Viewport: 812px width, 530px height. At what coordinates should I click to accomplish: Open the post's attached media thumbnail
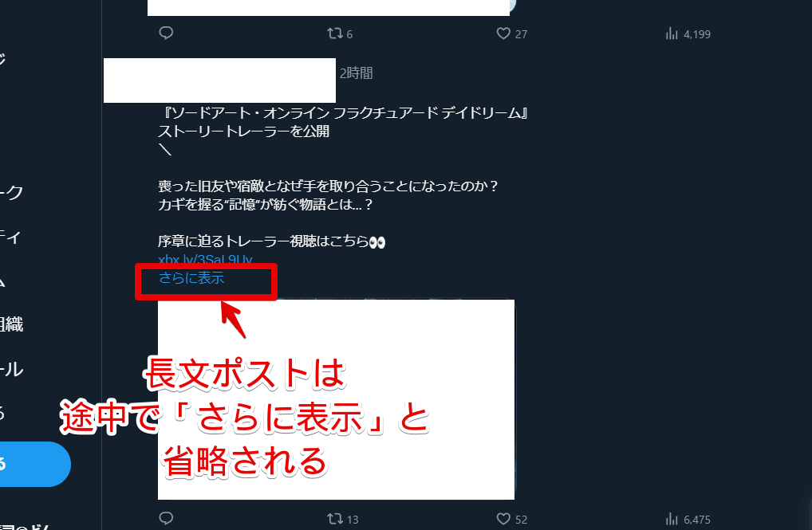point(336,399)
